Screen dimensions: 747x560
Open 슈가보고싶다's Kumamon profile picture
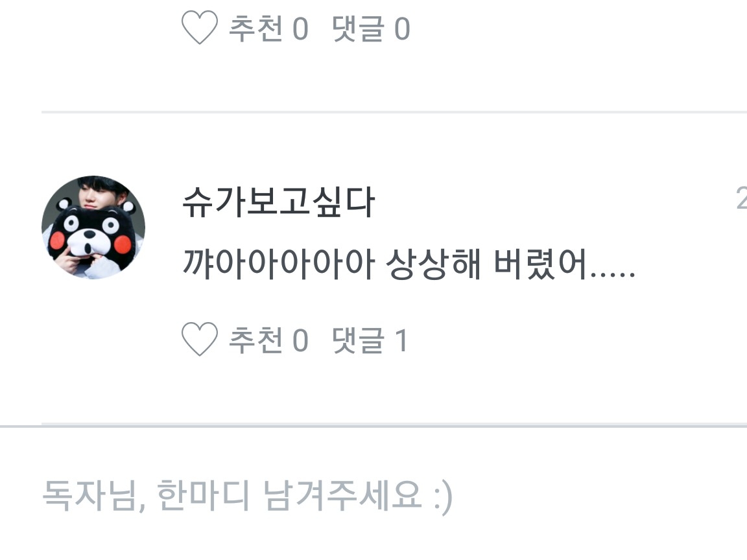[93, 227]
